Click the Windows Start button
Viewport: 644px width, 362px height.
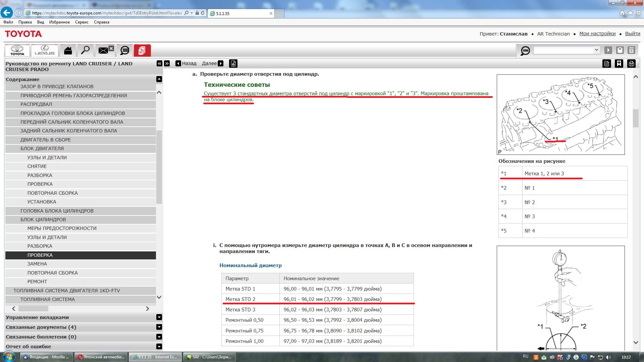click(9, 357)
